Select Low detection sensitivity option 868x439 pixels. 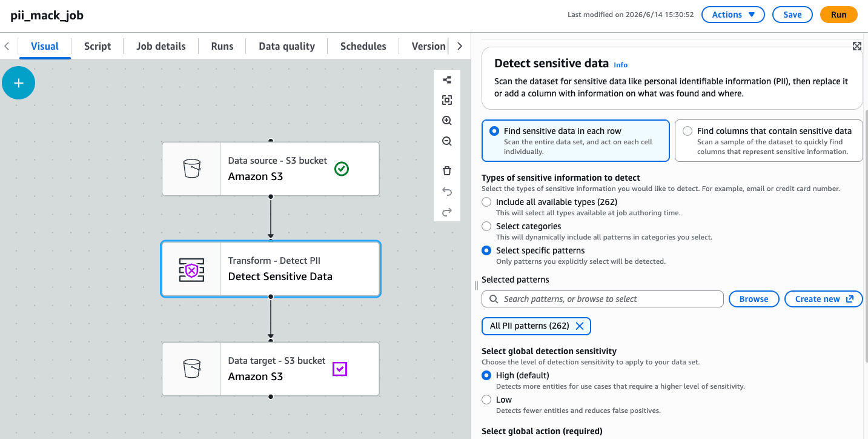click(486, 400)
